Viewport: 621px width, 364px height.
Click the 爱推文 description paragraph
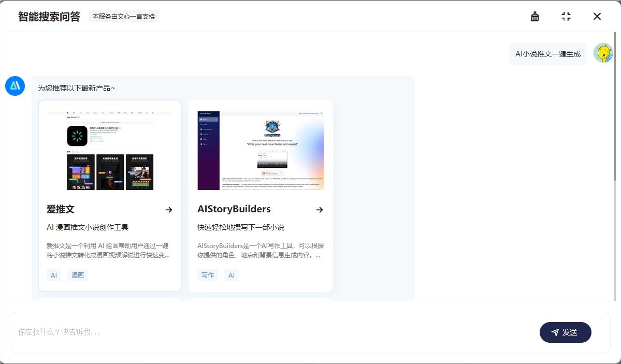click(x=108, y=250)
